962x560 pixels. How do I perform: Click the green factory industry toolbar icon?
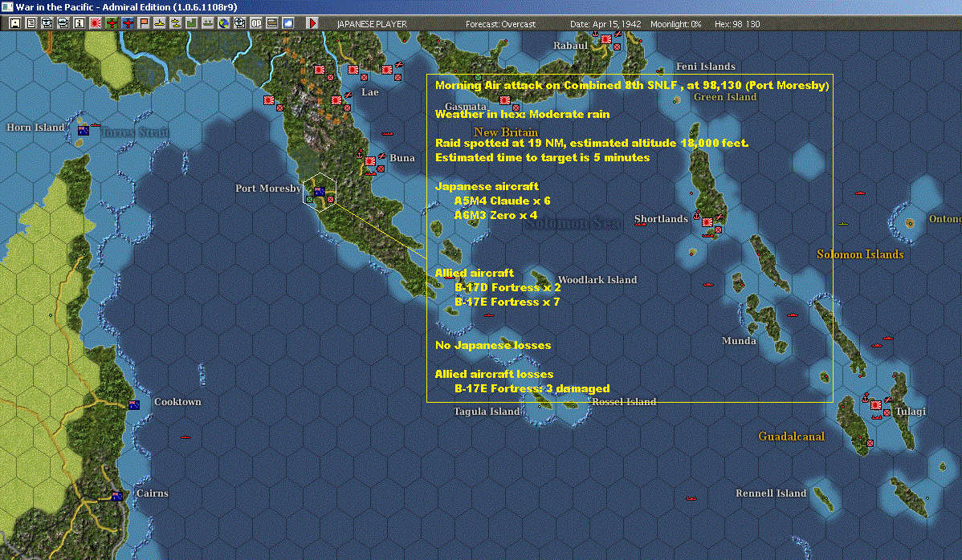[x=191, y=23]
